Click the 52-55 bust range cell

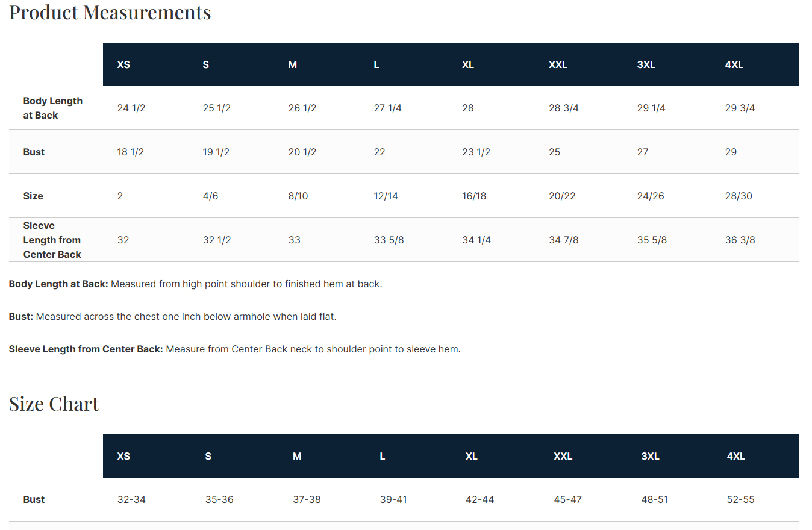coord(741,499)
